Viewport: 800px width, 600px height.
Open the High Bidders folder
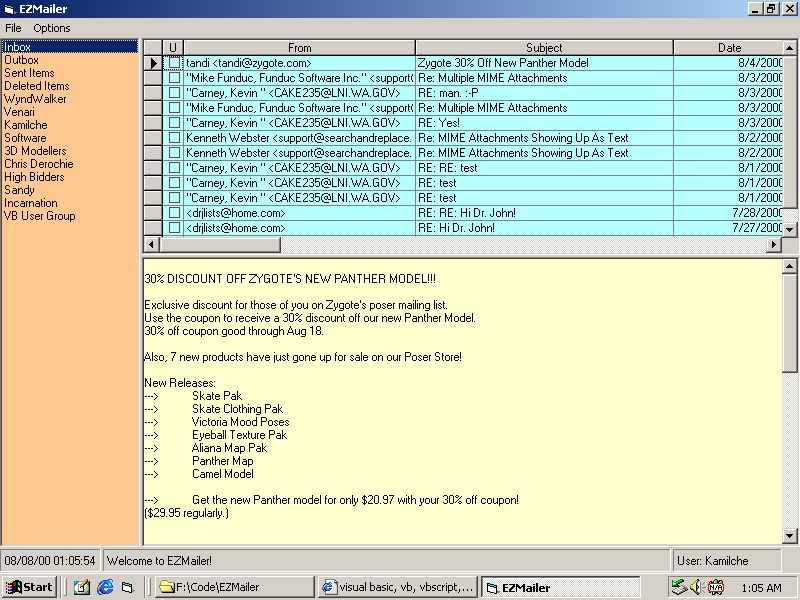34,177
